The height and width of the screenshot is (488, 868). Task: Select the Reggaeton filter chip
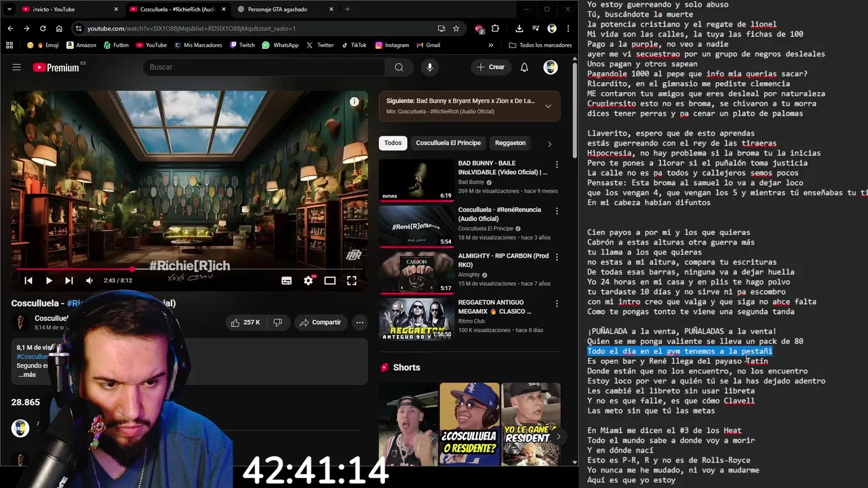click(510, 143)
